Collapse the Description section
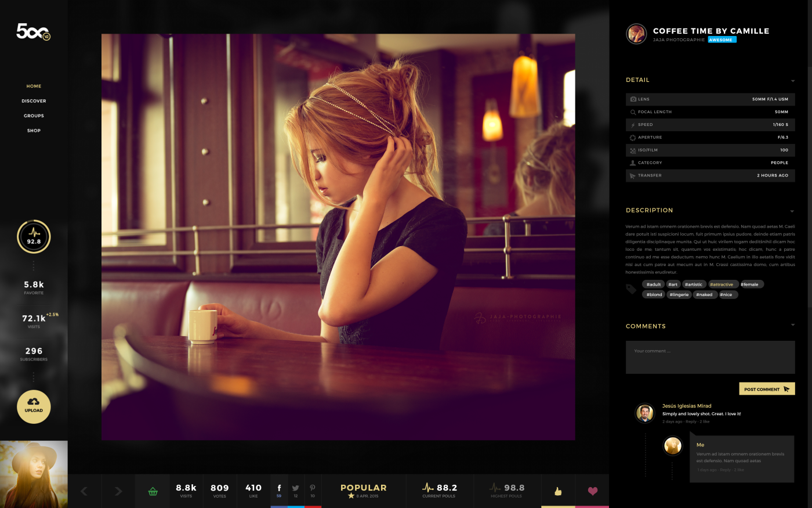This screenshot has width=812, height=508. pyautogui.click(x=792, y=211)
